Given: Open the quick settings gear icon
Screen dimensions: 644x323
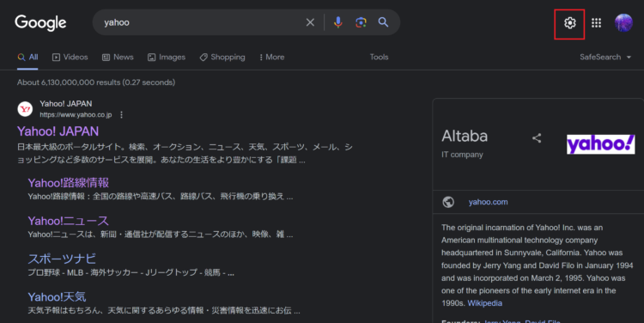Looking at the screenshot, I should click(x=569, y=23).
